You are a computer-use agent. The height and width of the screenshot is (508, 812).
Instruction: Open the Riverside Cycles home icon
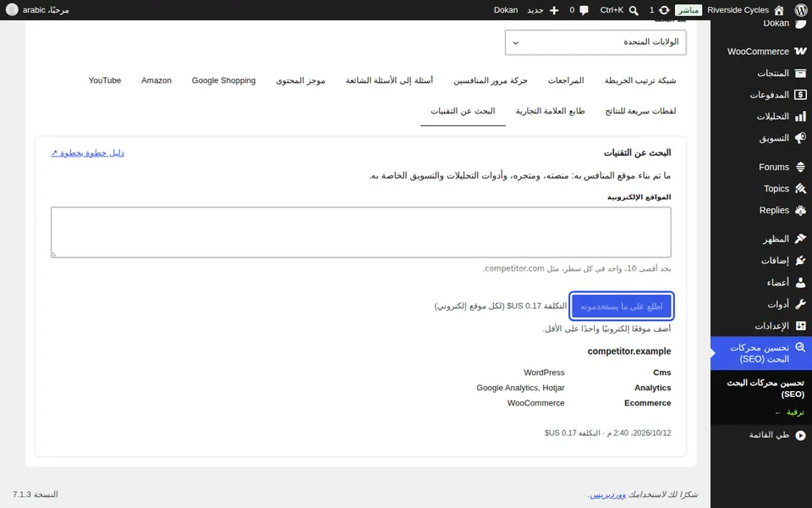[779, 10]
